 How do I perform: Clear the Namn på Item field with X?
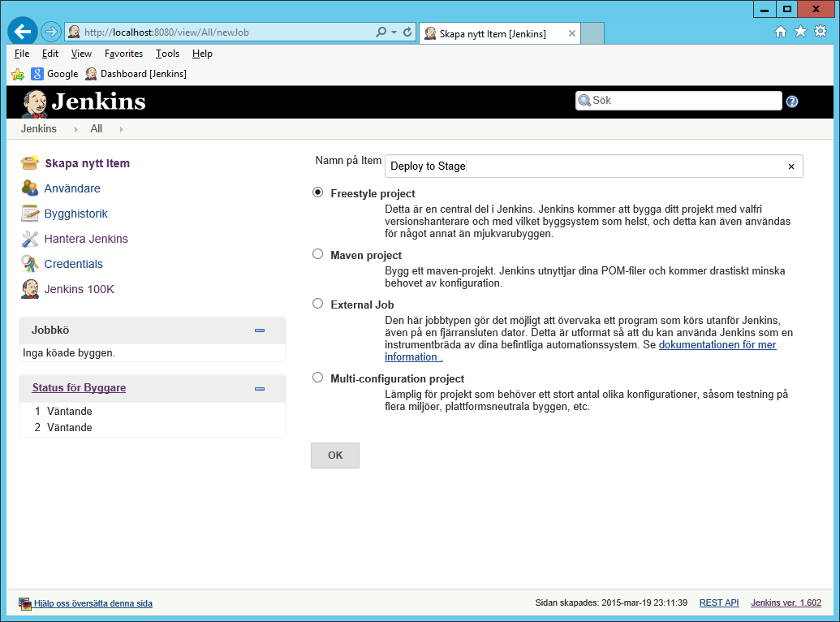[791, 166]
